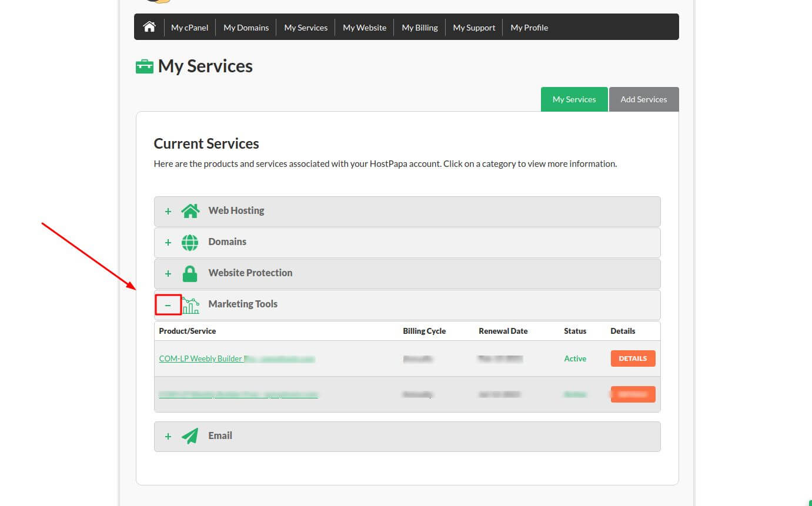Click the Email category label
Screen dimensions: 812x506
220,435
